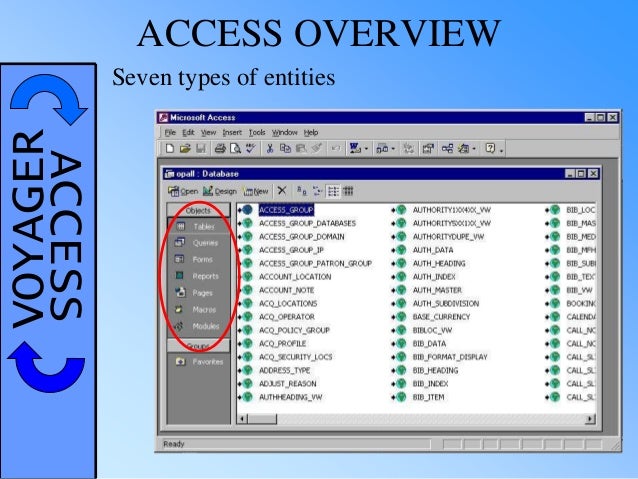Screen dimensions: 638x479
Task: Click the horizontal scrollbar thumb
Action: (x=262, y=418)
